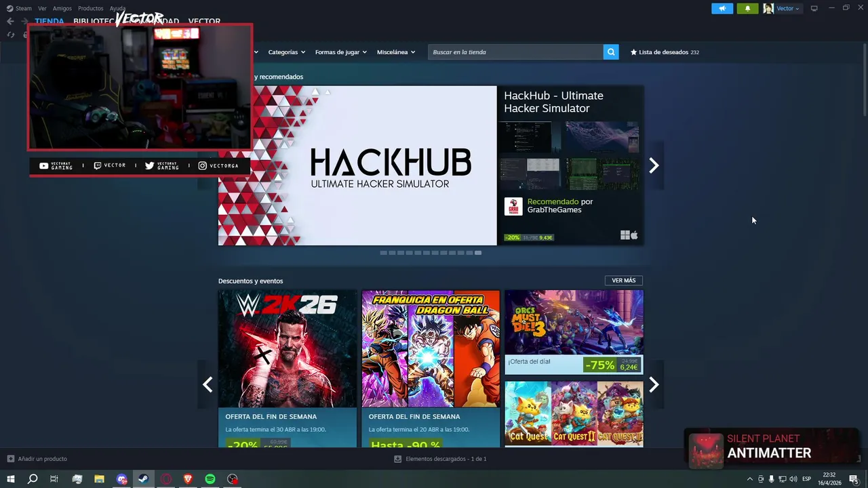
Task: Click the ESP language indicator
Action: click(x=806, y=479)
